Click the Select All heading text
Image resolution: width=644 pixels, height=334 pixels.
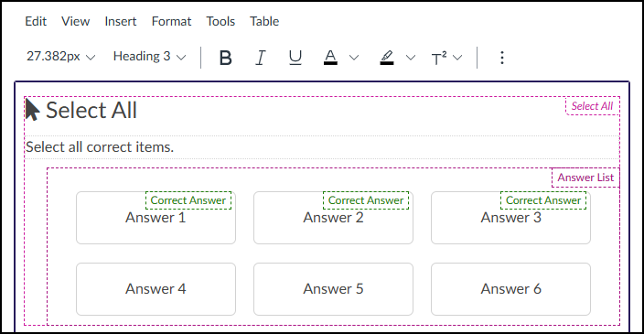[91, 110]
